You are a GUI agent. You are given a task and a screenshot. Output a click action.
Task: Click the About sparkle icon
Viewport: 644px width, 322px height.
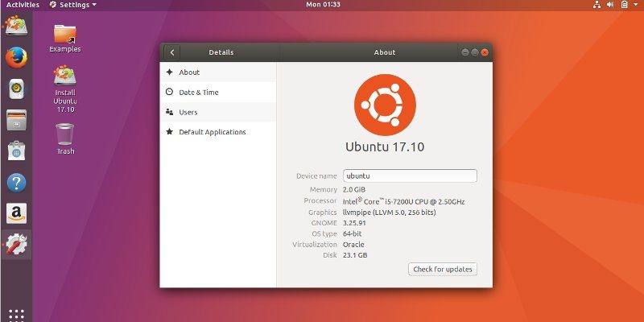[169, 72]
